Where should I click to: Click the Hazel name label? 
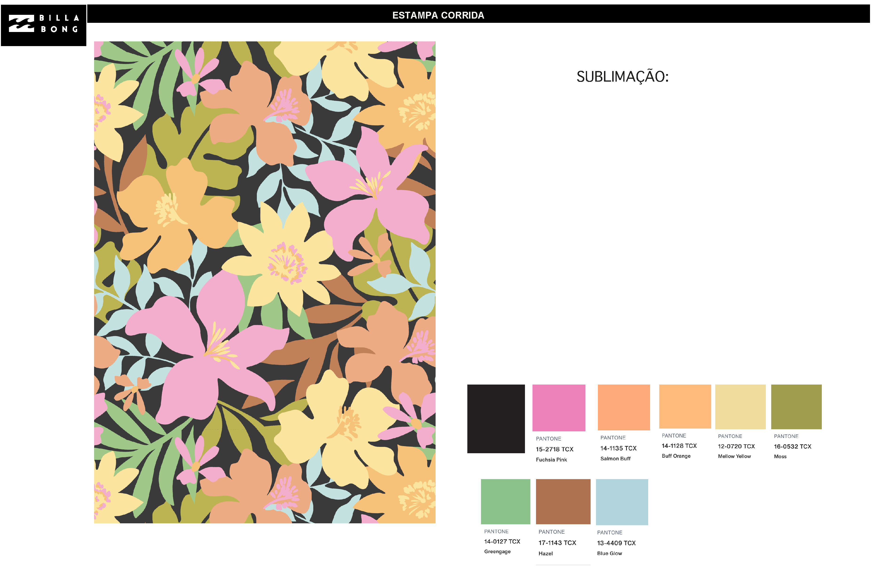(x=546, y=553)
